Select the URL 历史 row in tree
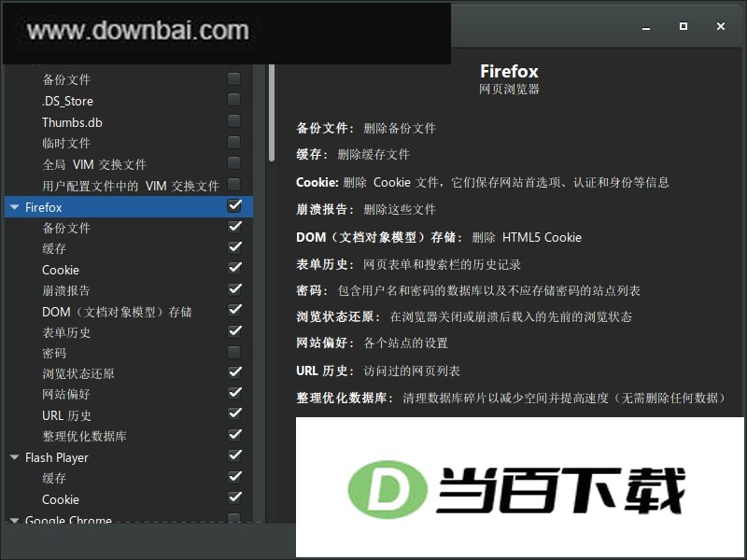Screen dimensions: 747x560 click(x=129, y=415)
